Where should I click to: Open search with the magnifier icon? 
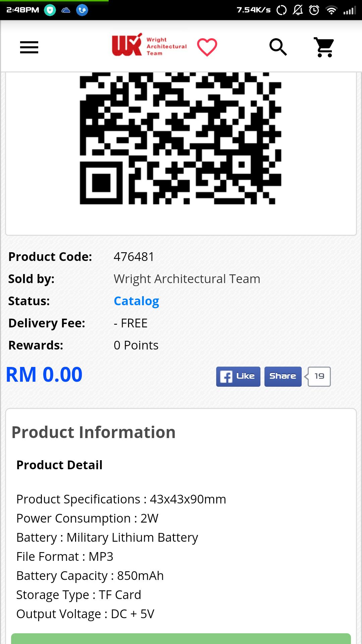[x=278, y=47]
